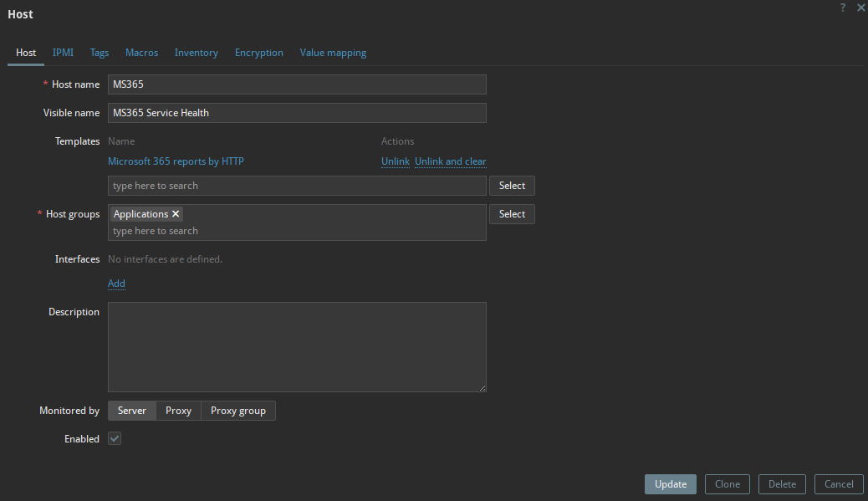The width and height of the screenshot is (868, 501).
Task: Click the help question mark icon
Action: (843, 8)
